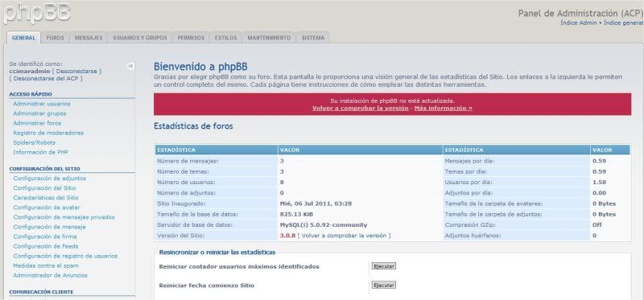Open Características del Sitio
Image resolution: width=644 pixels, height=300 pixels.
tap(46, 197)
